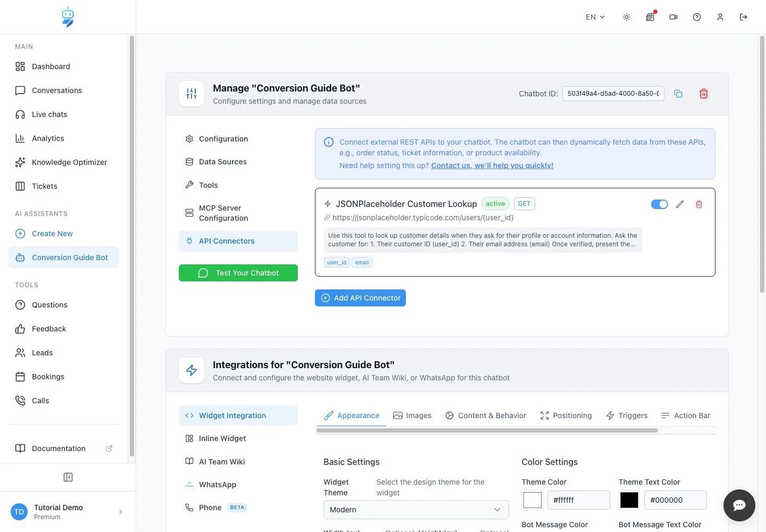
Task: Click the #ffffff Theme Color hex field
Action: pos(578,500)
